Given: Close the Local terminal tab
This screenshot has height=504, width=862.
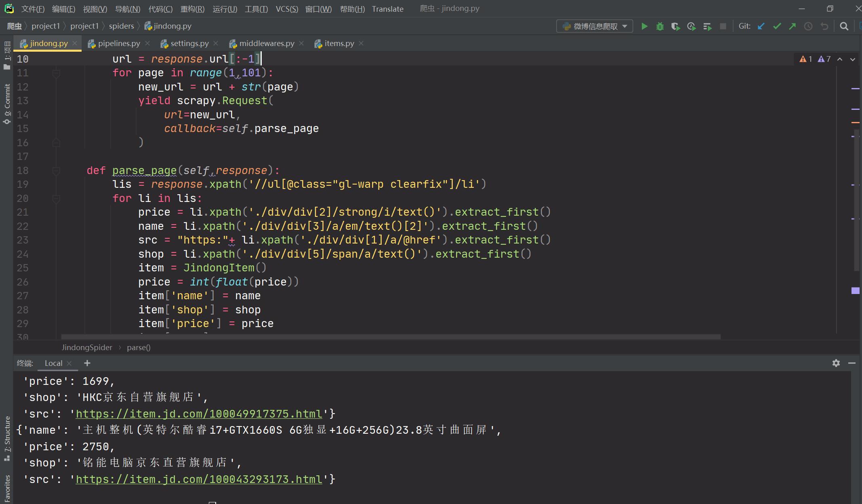Looking at the screenshot, I should (x=69, y=363).
